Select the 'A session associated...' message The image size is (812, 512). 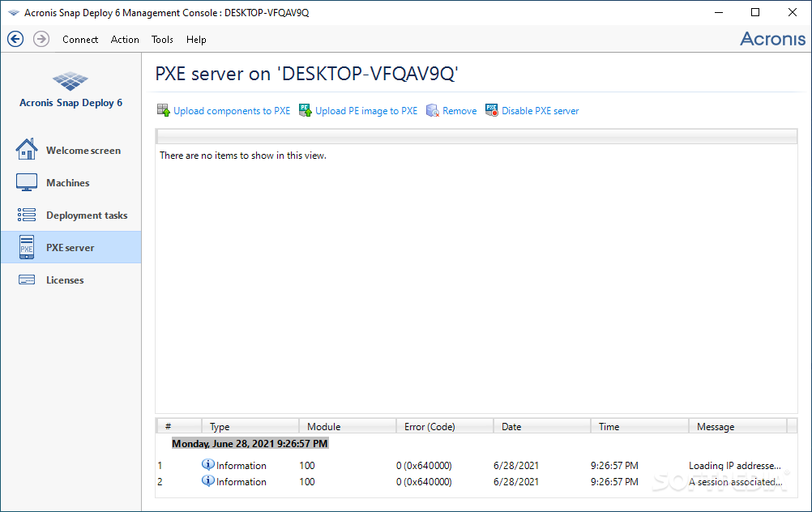tap(735, 481)
